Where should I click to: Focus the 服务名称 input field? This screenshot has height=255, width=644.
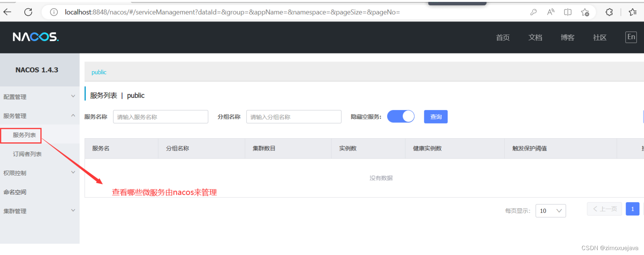[161, 117]
